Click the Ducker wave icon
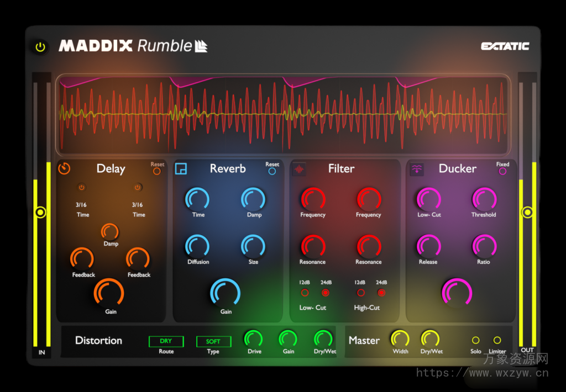 pyautogui.click(x=417, y=169)
